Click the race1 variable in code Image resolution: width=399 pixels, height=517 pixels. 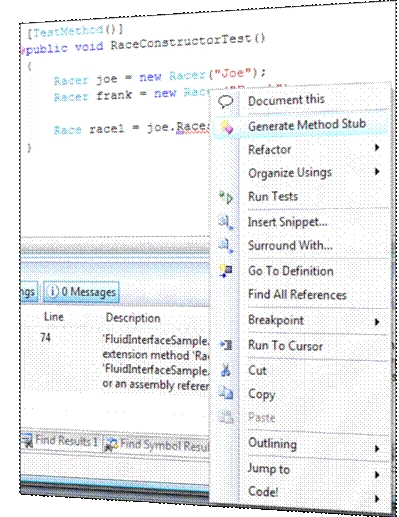[x=107, y=129]
